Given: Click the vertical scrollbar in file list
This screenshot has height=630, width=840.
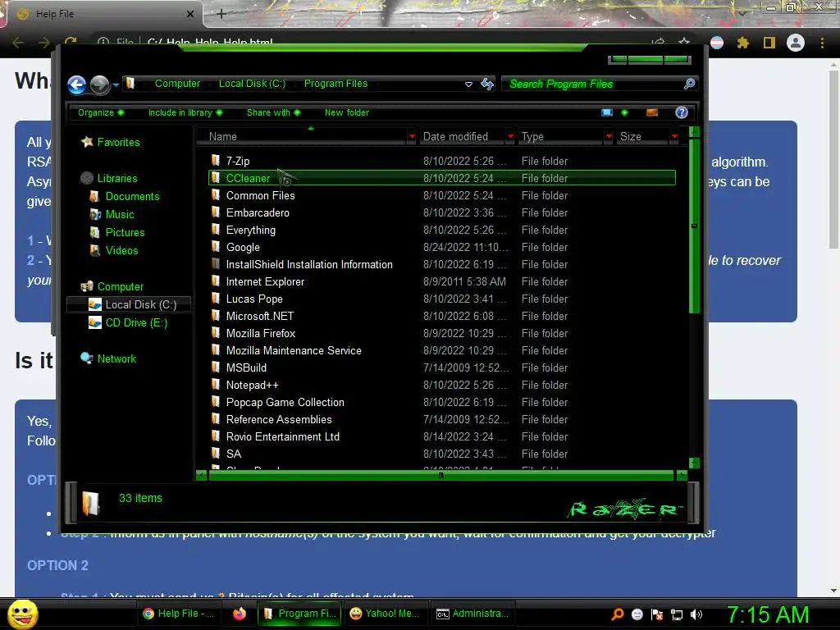Looking at the screenshot, I should [x=694, y=226].
